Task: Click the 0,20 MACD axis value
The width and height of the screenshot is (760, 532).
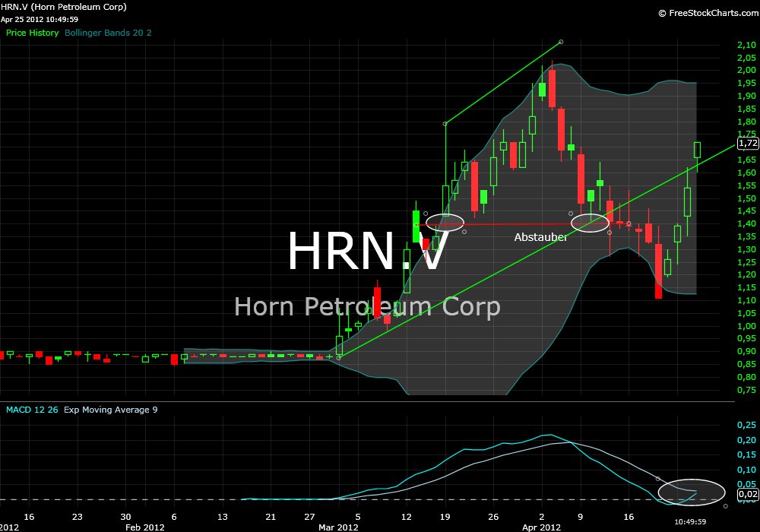Action: 746,440
